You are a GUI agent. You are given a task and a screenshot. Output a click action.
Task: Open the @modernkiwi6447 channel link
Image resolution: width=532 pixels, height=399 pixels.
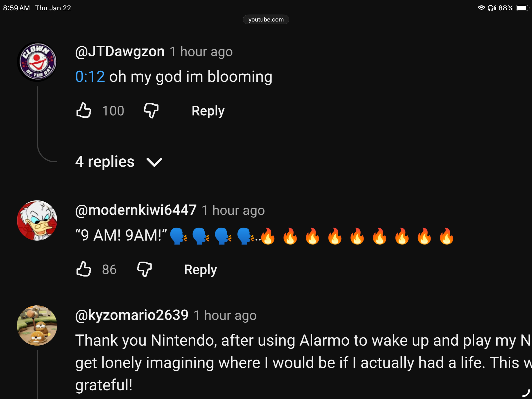pyautogui.click(x=136, y=210)
